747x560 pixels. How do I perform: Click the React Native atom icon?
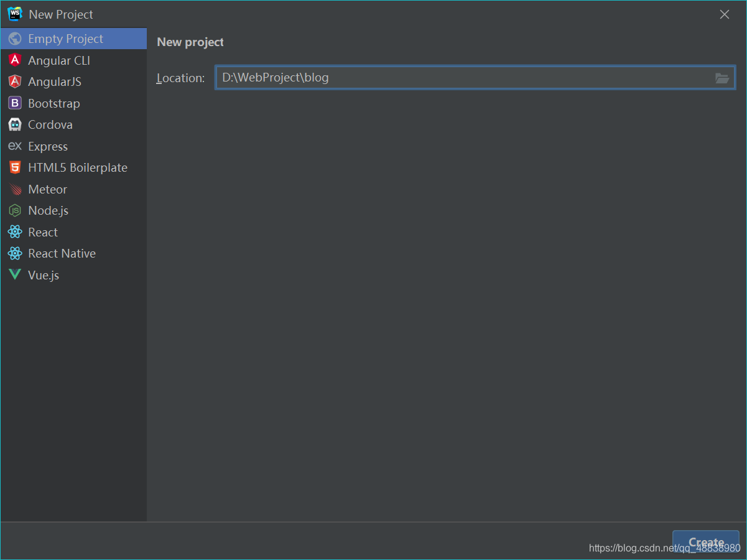(x=15, y=253)
